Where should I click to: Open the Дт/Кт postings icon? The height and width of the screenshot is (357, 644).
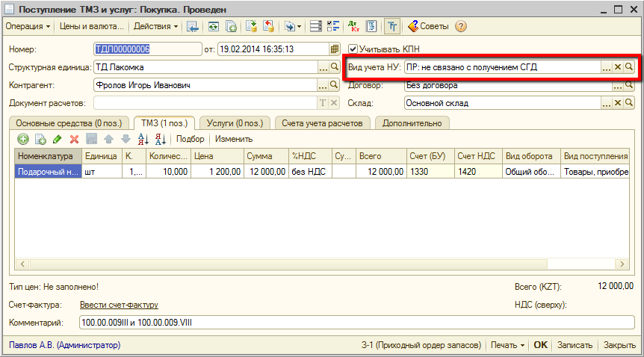[354, 27]
